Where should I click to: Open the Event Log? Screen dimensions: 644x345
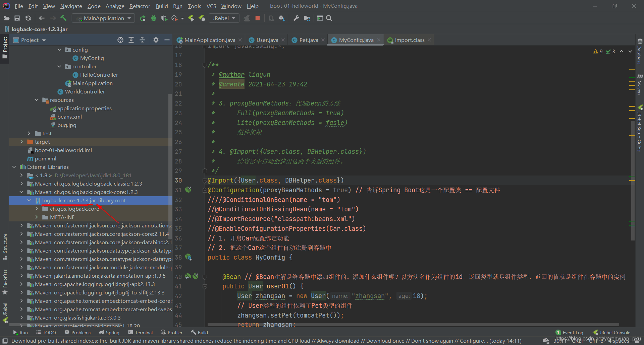click(570, 332)
